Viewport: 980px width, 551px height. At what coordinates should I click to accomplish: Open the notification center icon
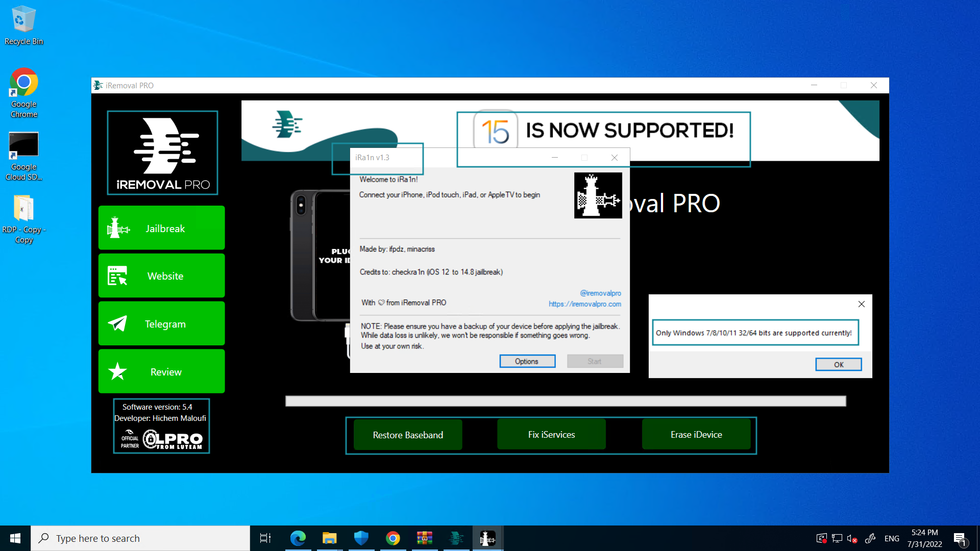[960, 538]
